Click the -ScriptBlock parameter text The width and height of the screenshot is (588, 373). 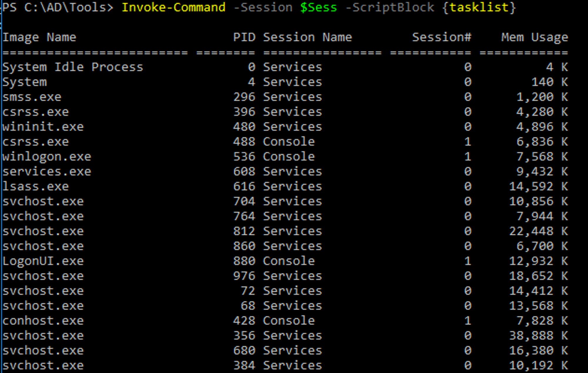point(390,7)
